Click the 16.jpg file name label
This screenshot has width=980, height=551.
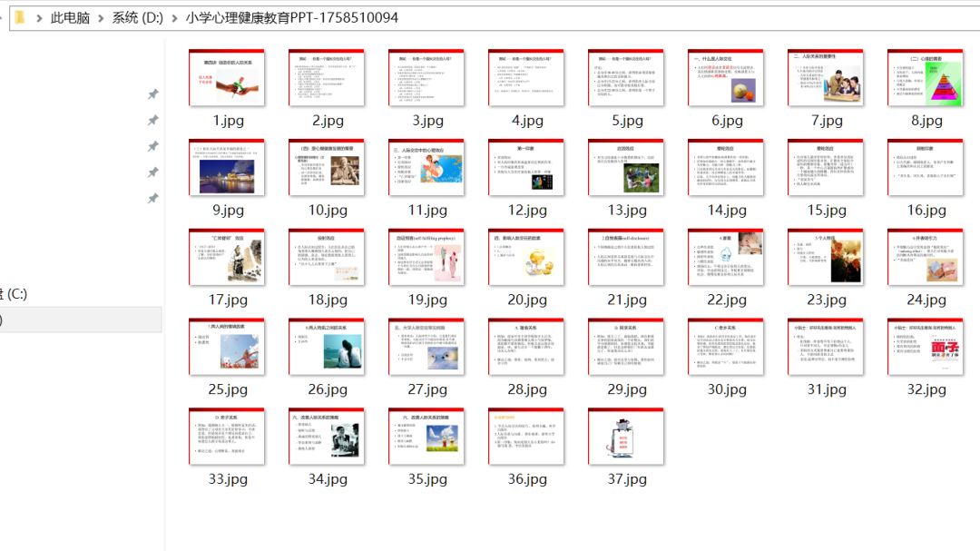pos(926,211)
